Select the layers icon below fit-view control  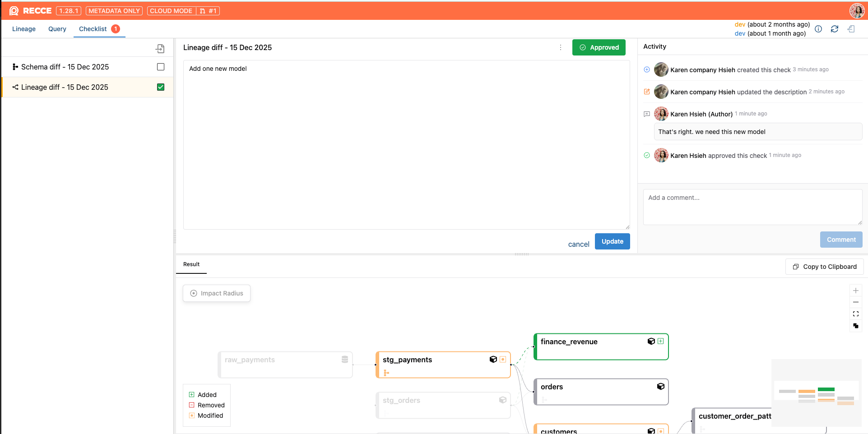point(856,326)
